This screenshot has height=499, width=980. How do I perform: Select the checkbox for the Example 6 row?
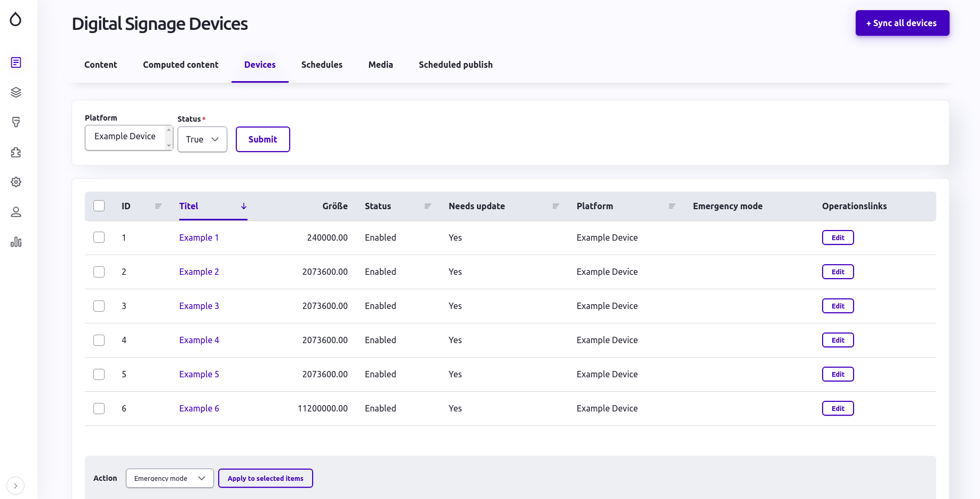[99, 408]
